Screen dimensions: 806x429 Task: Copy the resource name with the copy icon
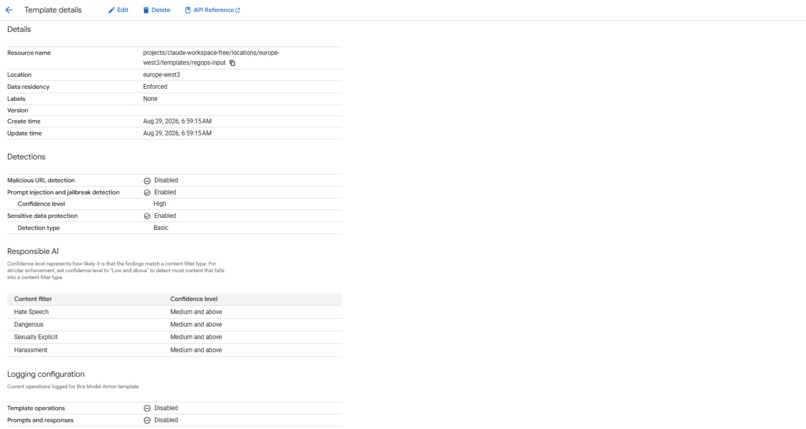coord(232,63)
